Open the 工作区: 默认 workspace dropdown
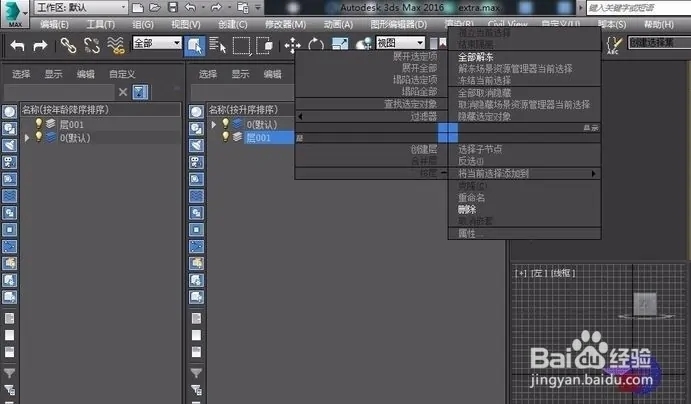 point(82,7)
